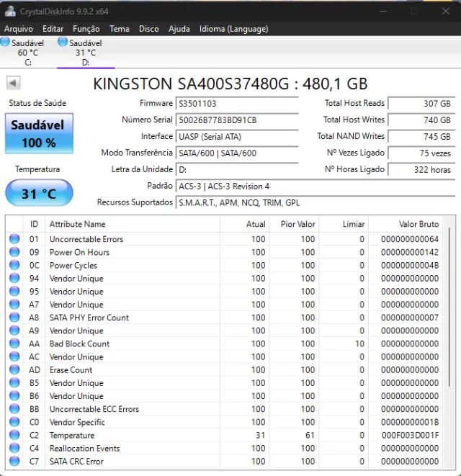
Task: Open the Idioma (Language) menu
Action: (234, 29)
